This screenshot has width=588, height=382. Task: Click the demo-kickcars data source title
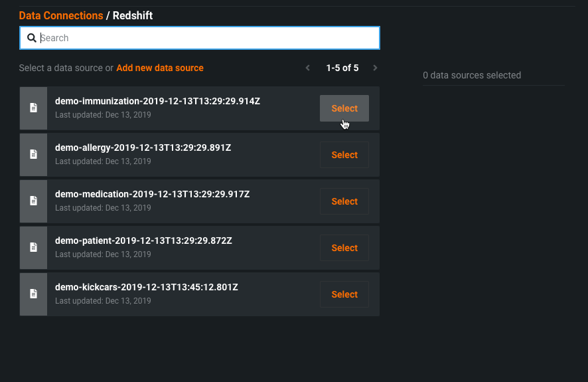tap(146, 288)
